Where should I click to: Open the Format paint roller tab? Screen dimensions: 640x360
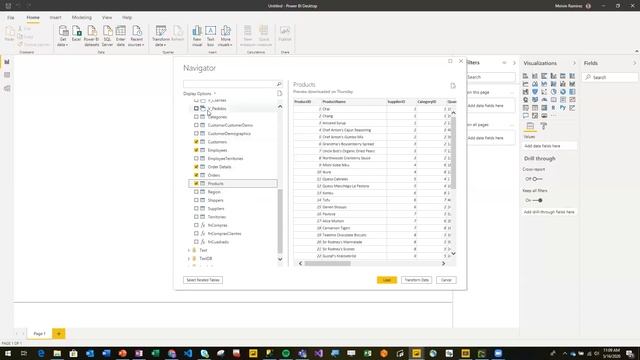tap(544, 126)
